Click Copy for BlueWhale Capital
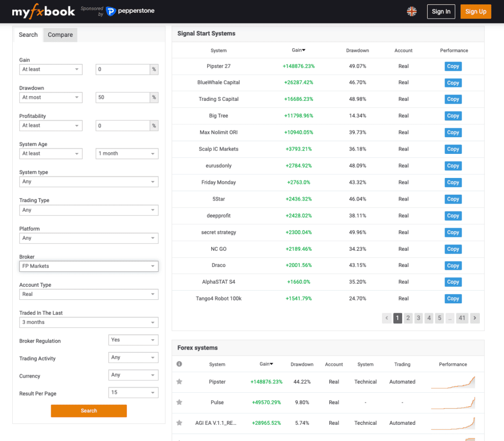This screenshot has height=441, width=504. click(453, 83)
